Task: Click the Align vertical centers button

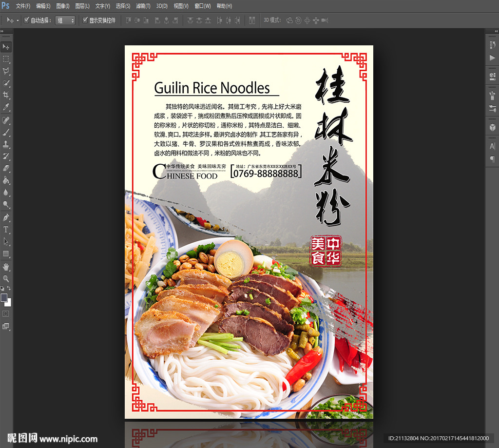Action: [x=137, y=20]
